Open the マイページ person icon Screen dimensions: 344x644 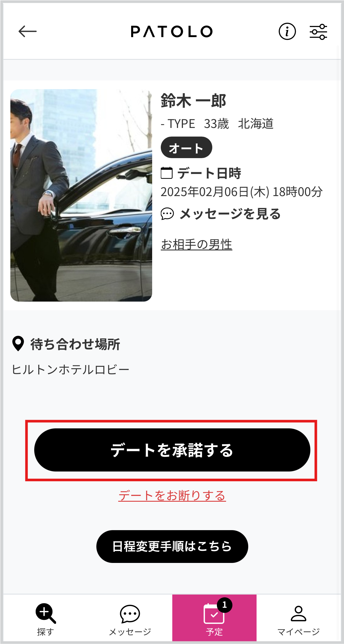click(299, 614)
